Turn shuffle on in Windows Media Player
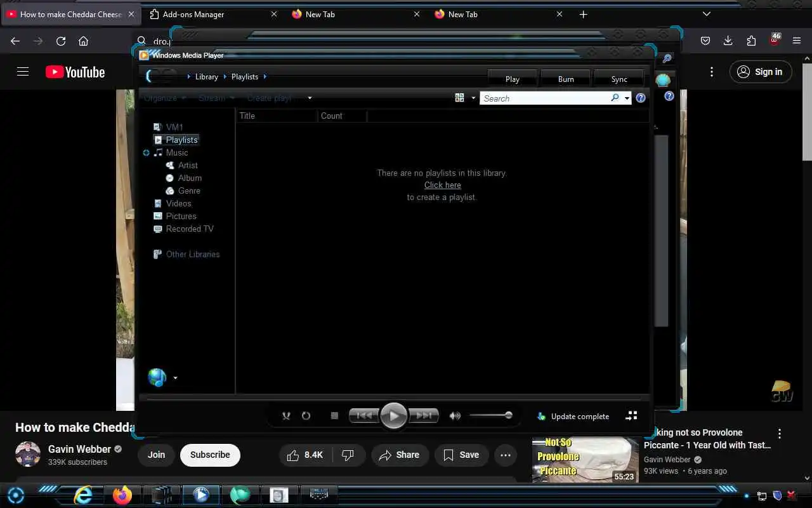The image size is (812, 508). 286,416
